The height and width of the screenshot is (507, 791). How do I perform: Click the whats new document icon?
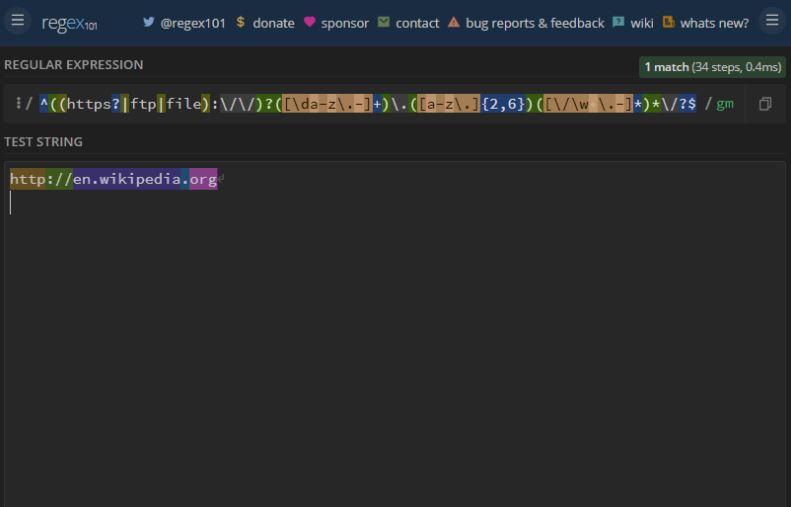(x=668, y=22)
